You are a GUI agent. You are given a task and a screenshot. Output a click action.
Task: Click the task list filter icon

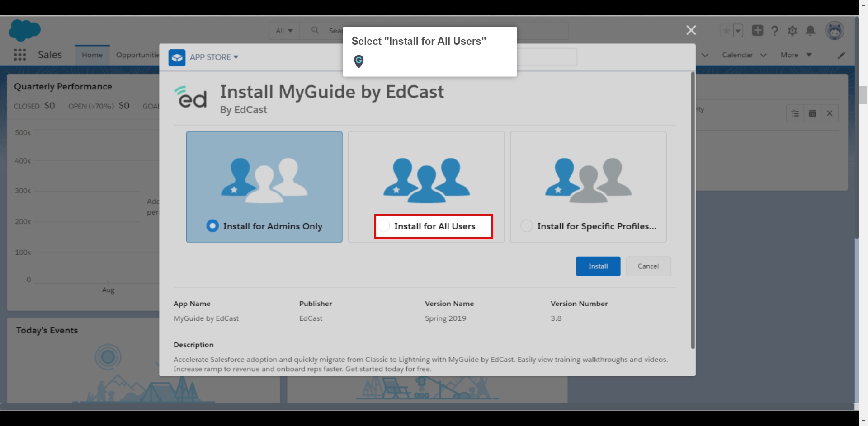click(x=795, y=113)
